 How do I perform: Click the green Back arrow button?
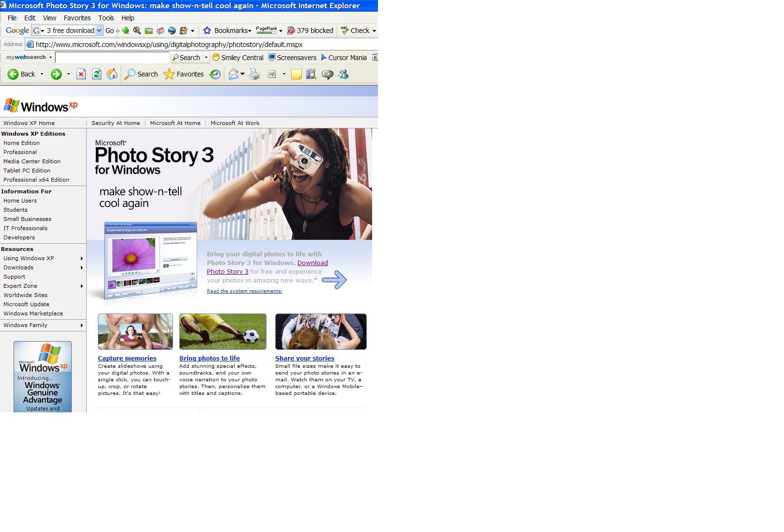click(22, 74)
